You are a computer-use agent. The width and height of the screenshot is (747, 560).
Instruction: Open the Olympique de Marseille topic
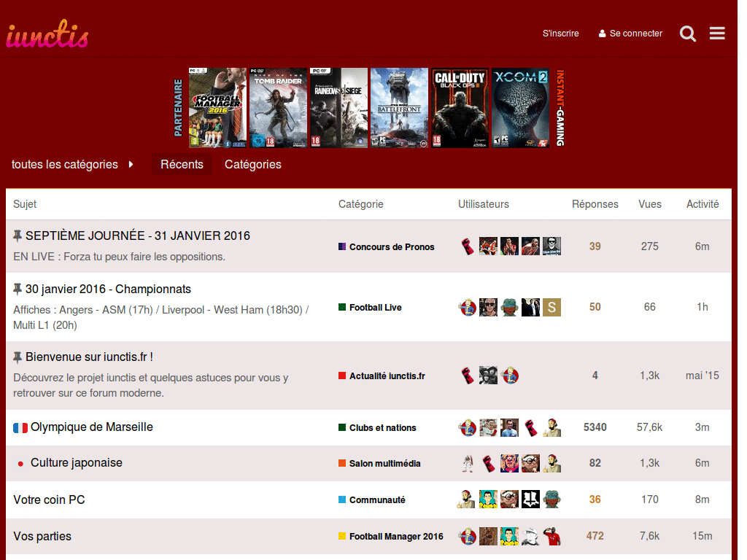point(91,427)
